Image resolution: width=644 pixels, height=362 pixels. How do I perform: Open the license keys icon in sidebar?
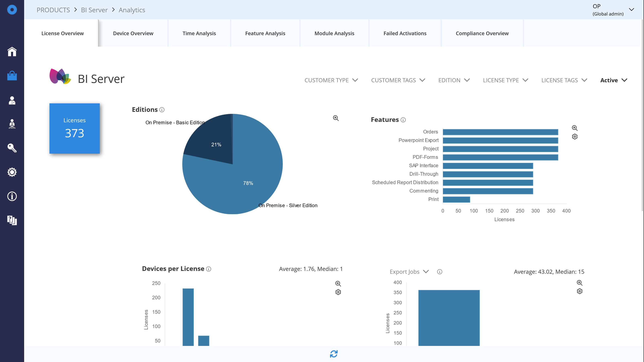pos(12,148)
